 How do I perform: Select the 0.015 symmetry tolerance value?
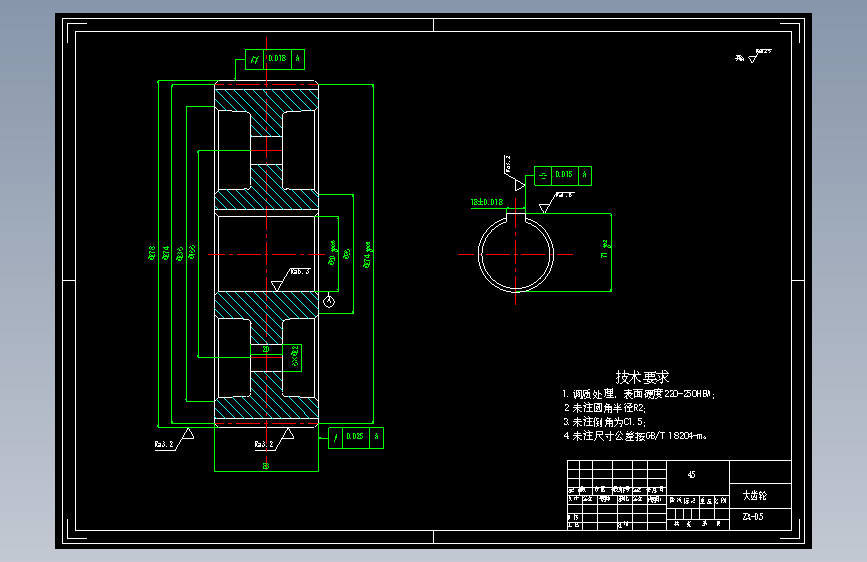[x=564, y=174]
